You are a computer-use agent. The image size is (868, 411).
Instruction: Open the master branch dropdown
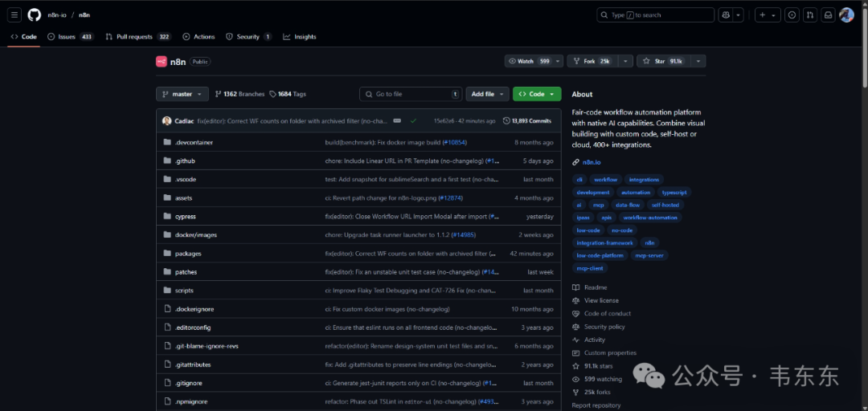click(x=182, y=94)
